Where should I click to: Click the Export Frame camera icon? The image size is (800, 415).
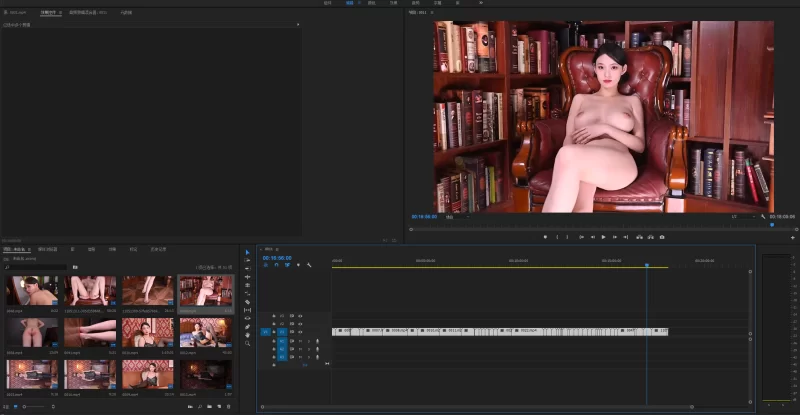(x=662, y=237)
